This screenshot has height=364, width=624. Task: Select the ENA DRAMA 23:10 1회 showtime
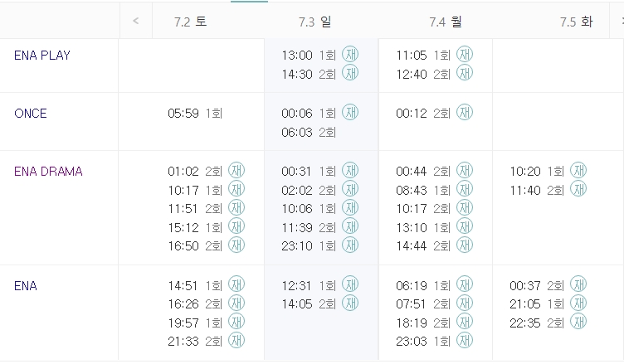tap(309, 246)
